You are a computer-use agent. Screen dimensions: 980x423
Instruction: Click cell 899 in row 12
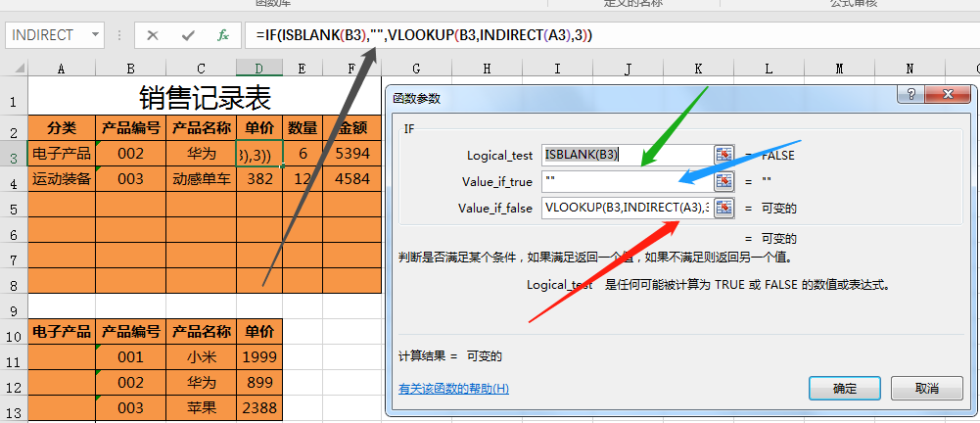tap(259, 383)
